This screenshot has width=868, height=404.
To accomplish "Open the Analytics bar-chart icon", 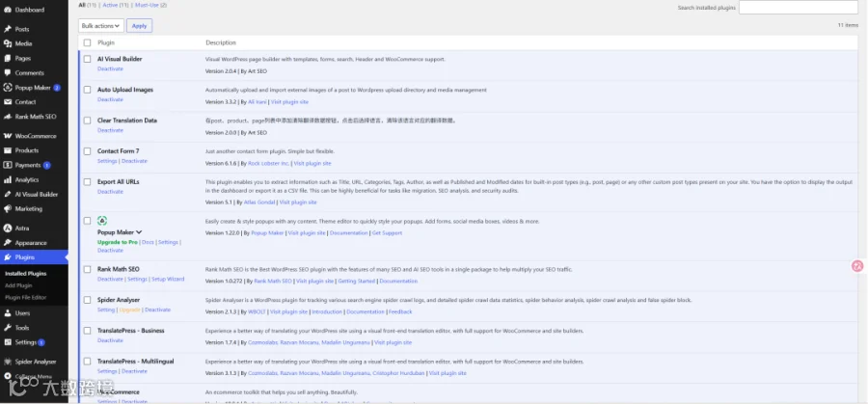I will pos(7,180).
